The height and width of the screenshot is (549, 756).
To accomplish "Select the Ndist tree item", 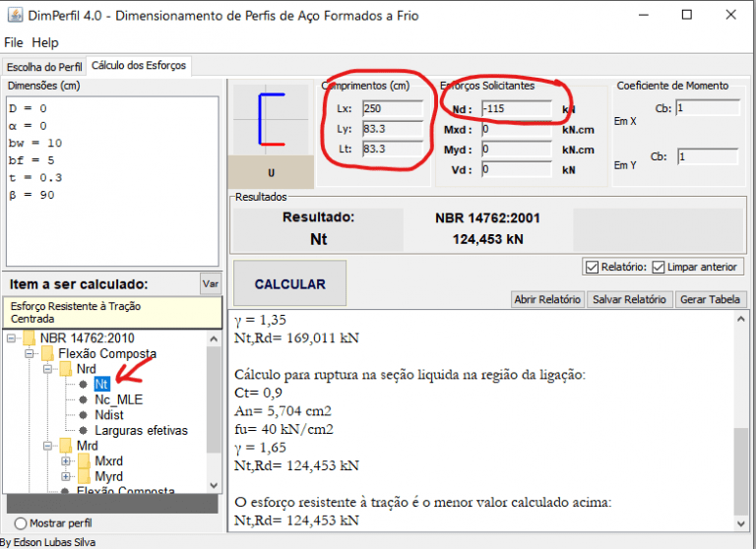I will pos(109,415).
